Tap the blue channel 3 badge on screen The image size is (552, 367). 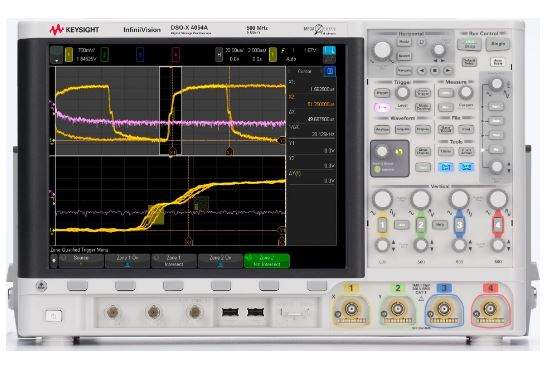(140, 55)
